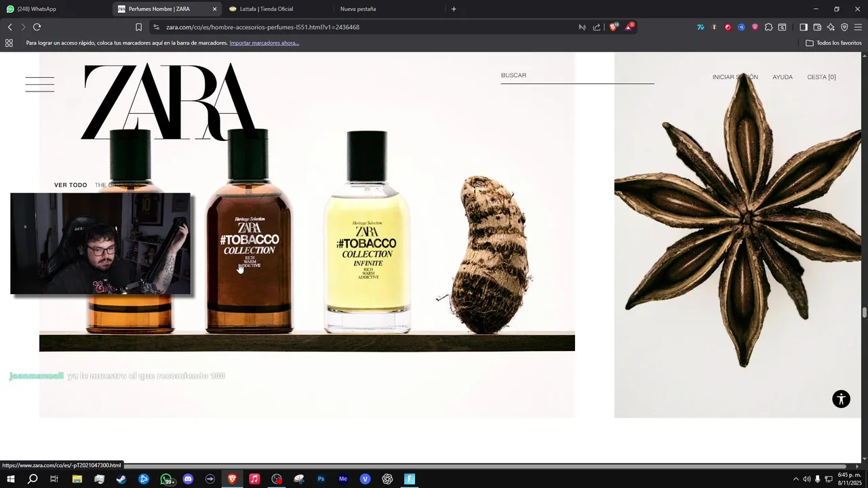Bookmark this page with bookmark icon
868x488 pixels.
138,27
